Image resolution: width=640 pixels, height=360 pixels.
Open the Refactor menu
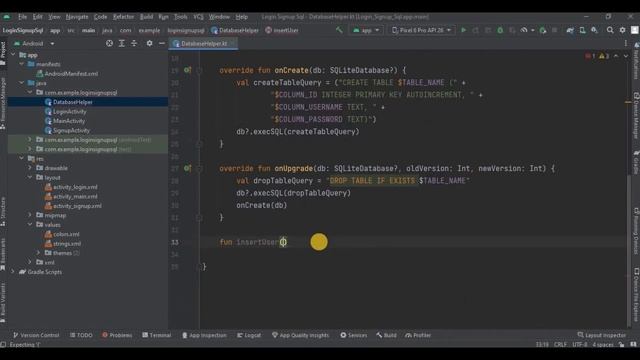[123, 17]
